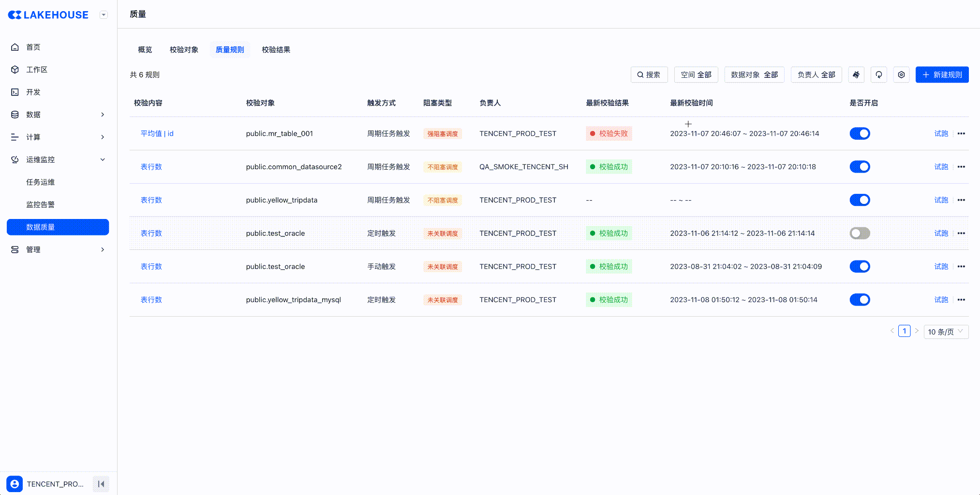The width and height of the screenshot is (980, 495).
Task: Click the user avatar icon at bottom left
Action: tap(15, 484)
